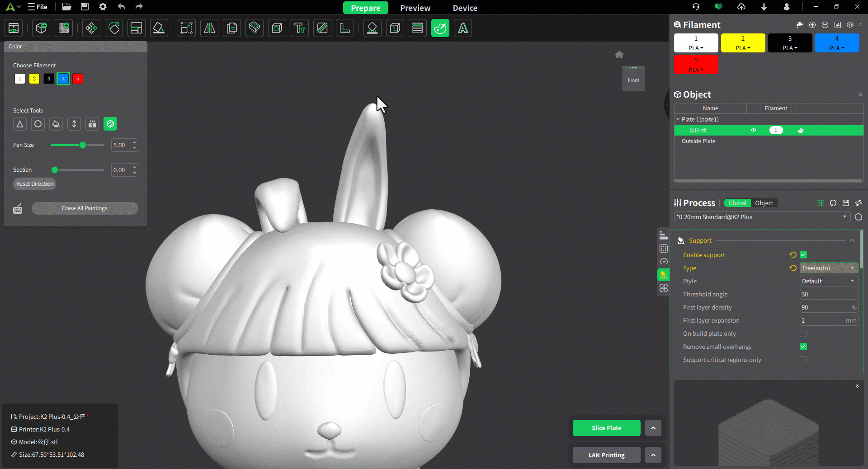
Task: Select the Move tool in the toolbar
Action: pos(91,28)
